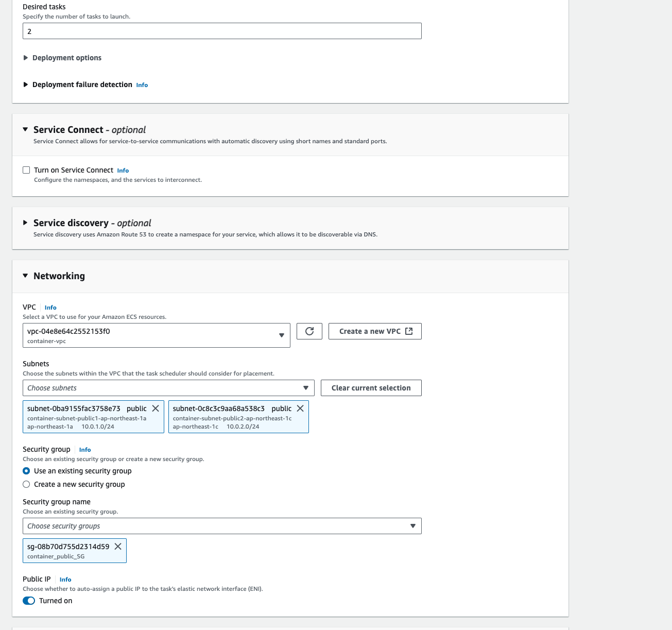The height and width of the screenshot is (630, 672).
Task: Select Create a new security group
Action: pyautogui.click(x=26, y=484)
